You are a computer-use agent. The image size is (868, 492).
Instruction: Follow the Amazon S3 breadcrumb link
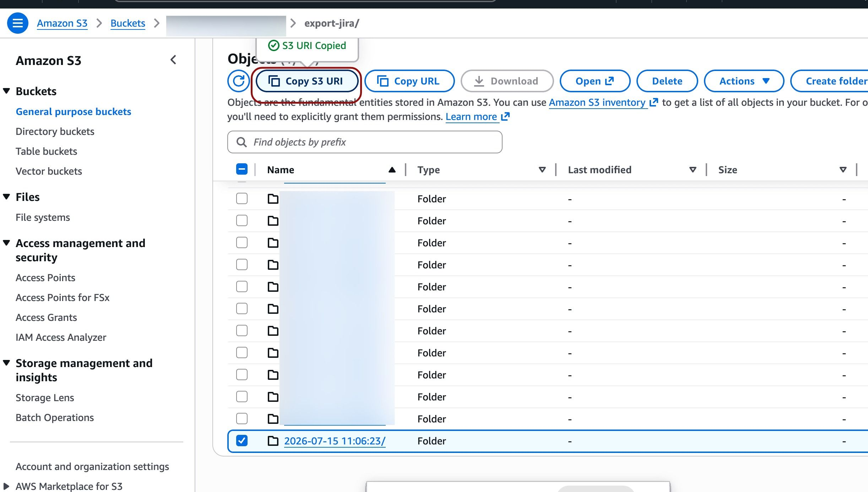62,23
